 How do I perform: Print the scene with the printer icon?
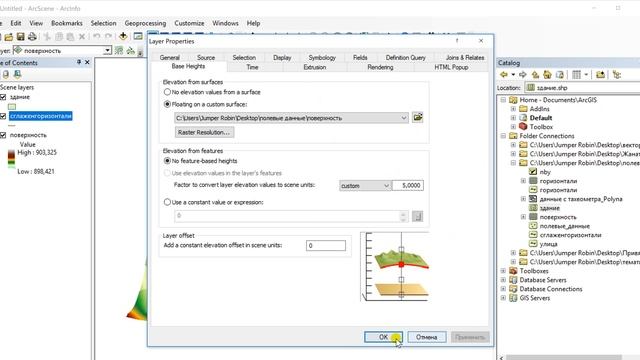click(x=32, y=37)
